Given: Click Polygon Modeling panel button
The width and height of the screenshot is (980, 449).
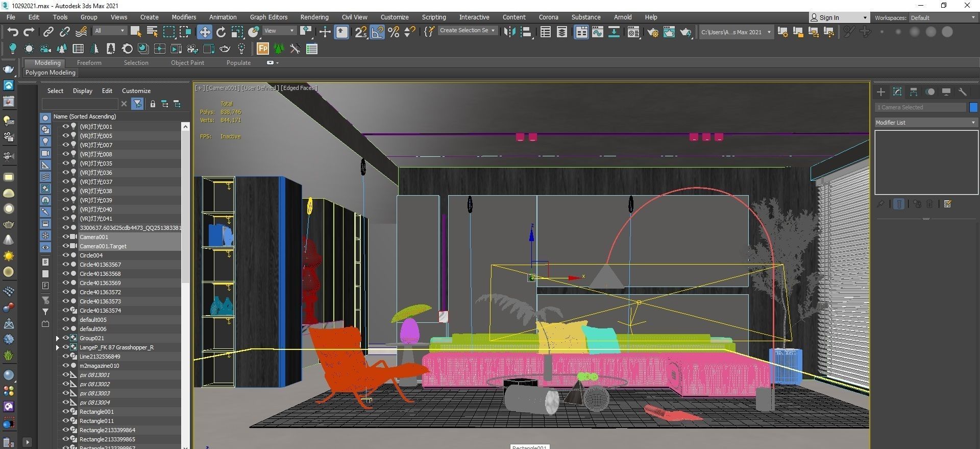Looking at the screenshot, I should 51,73.
